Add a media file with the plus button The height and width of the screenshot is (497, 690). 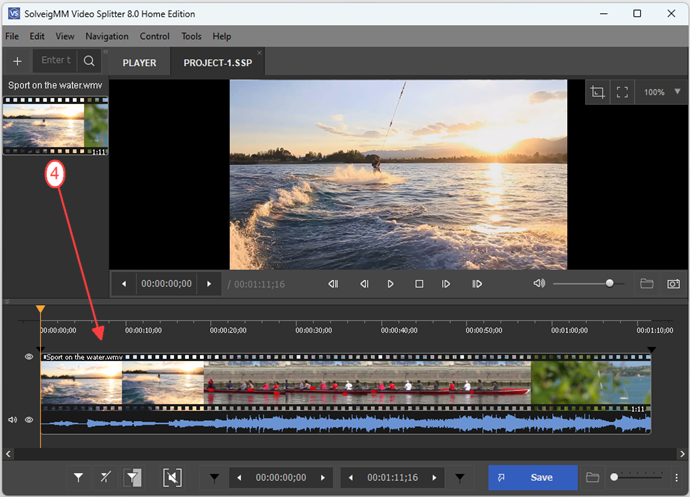[x=18, y=61]
